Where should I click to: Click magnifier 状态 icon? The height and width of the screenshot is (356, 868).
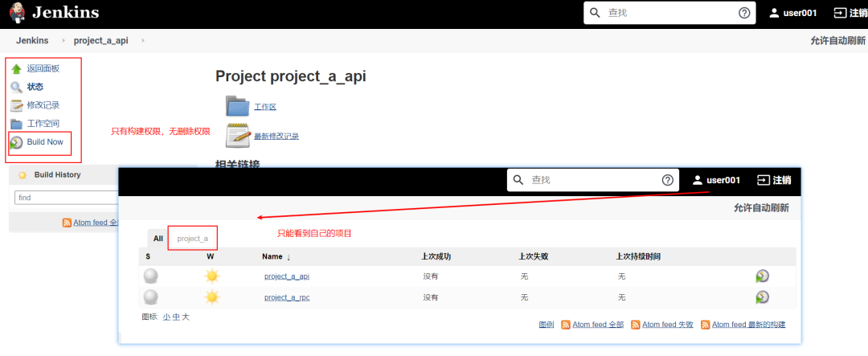click(17, 87)
